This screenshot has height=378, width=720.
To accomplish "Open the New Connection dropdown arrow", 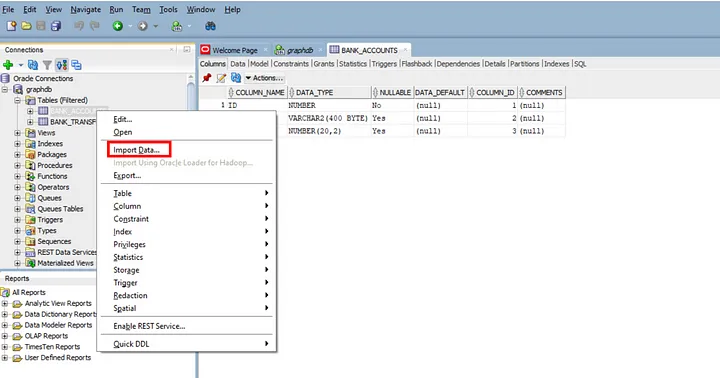I will 21,65.
